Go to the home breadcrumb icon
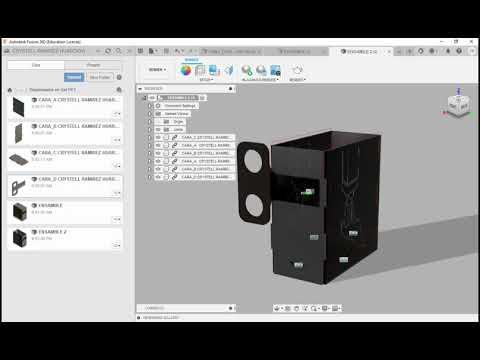Viewport: 480px width, 360px height. [x=10, y=90]
